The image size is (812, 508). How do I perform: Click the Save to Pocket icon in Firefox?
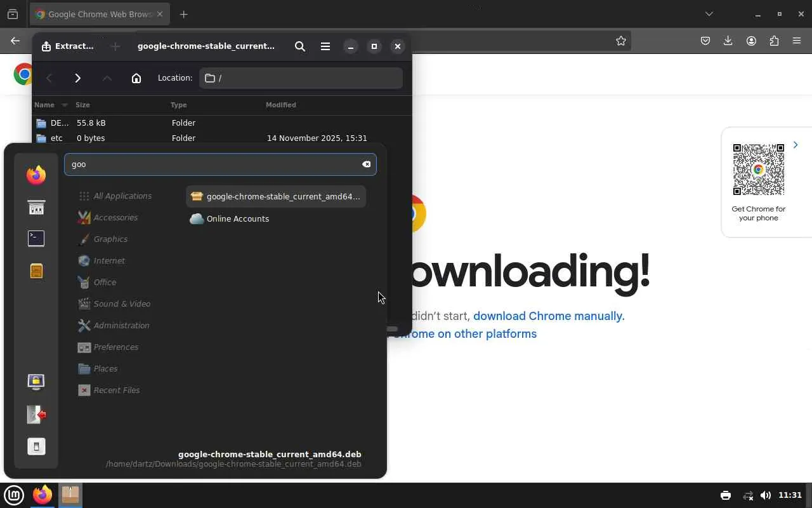[x=705, y=41]
